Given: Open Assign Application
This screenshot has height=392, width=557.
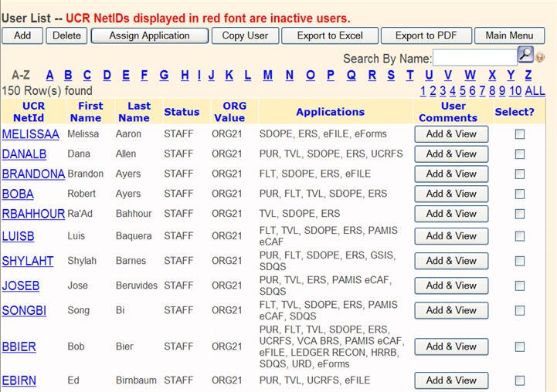Looking at the screenshot, I should tap(149, 35).
